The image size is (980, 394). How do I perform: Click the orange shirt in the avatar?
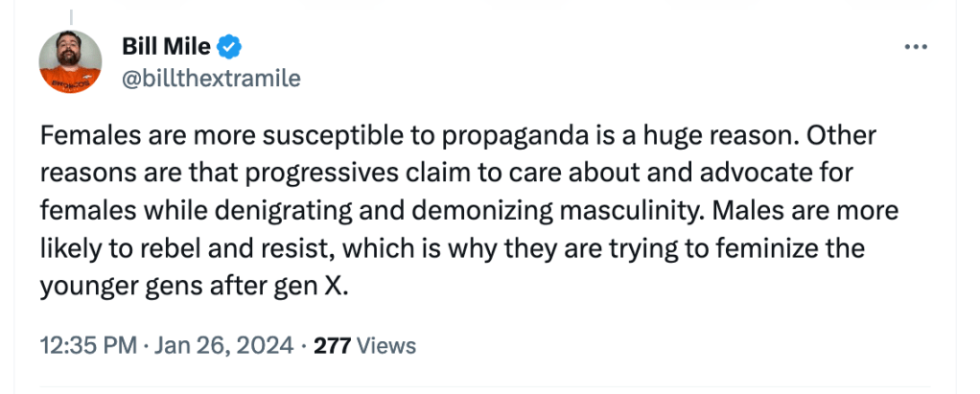(70, 83)
